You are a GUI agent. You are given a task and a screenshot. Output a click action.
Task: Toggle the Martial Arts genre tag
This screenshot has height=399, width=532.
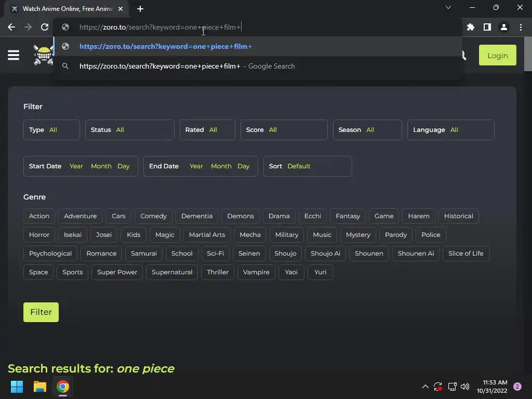[207, 235]
